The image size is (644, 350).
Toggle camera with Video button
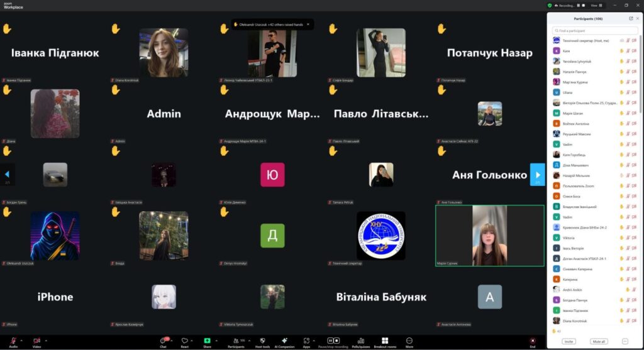(x=36, y=341)
